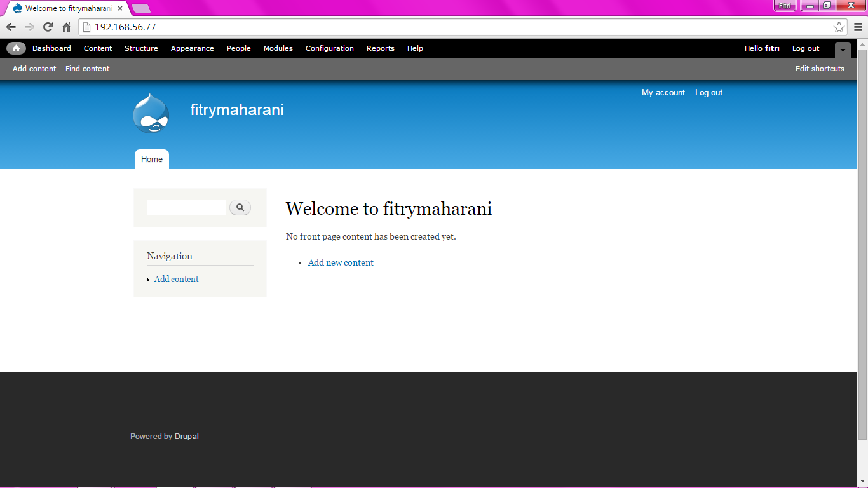Close the 'Welcome to fitrymaharani' browser tab
The width and height of the screenshot is (868, 488).
click(120, 8)
